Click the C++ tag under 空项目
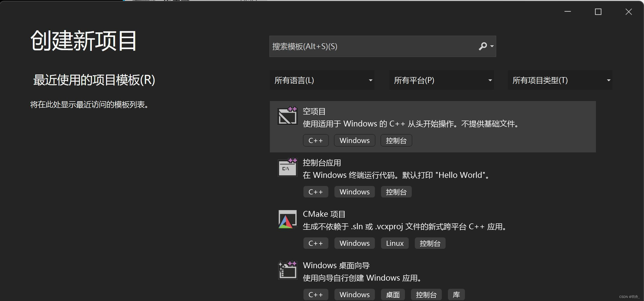This screenshot has width=644, height=301. point(316,140)
